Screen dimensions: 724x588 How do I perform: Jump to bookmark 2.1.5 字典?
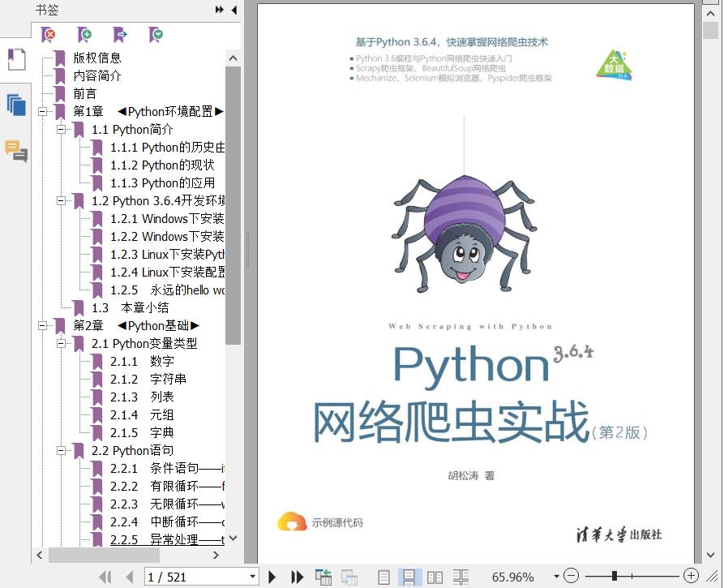tap(142, 433)
